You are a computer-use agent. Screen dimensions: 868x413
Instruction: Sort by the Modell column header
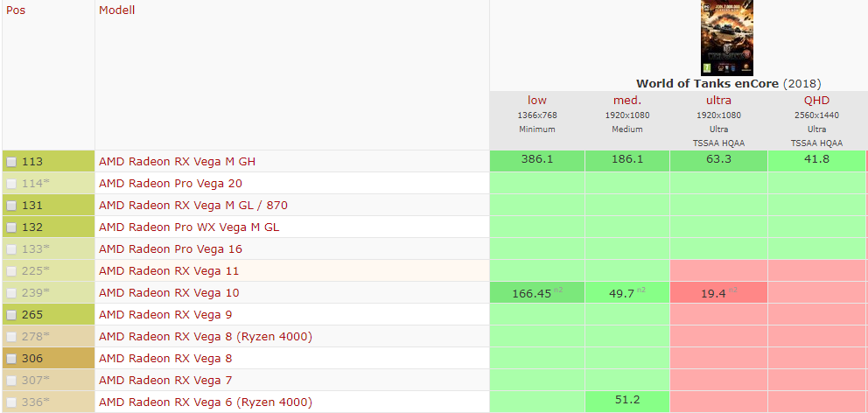click(116, 10)
